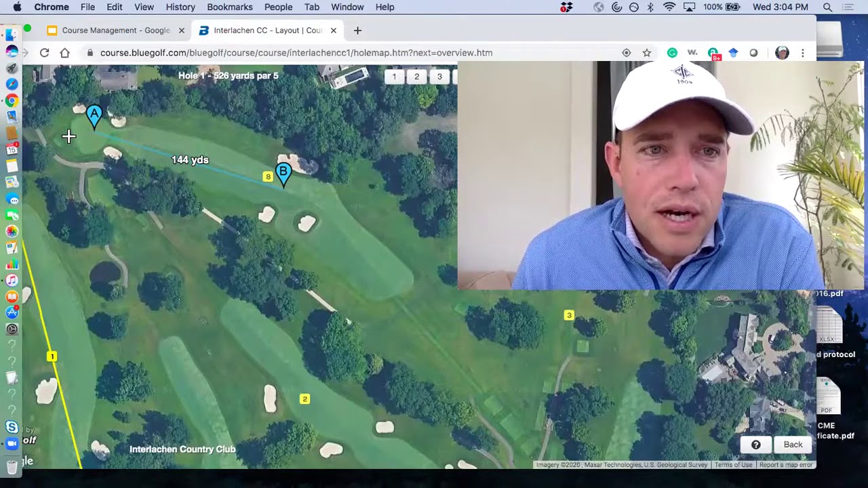
Task: Open the Bluetooth status menu
Action: coord(650,7)
